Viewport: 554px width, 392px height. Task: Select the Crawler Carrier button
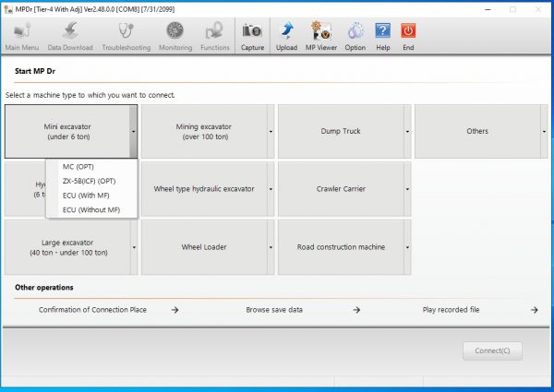click(x=341, y=189)
